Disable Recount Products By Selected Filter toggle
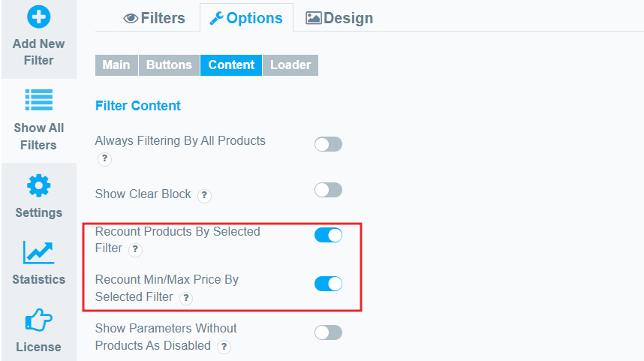This screenshot has width=644, height=361. click(328, 236)
